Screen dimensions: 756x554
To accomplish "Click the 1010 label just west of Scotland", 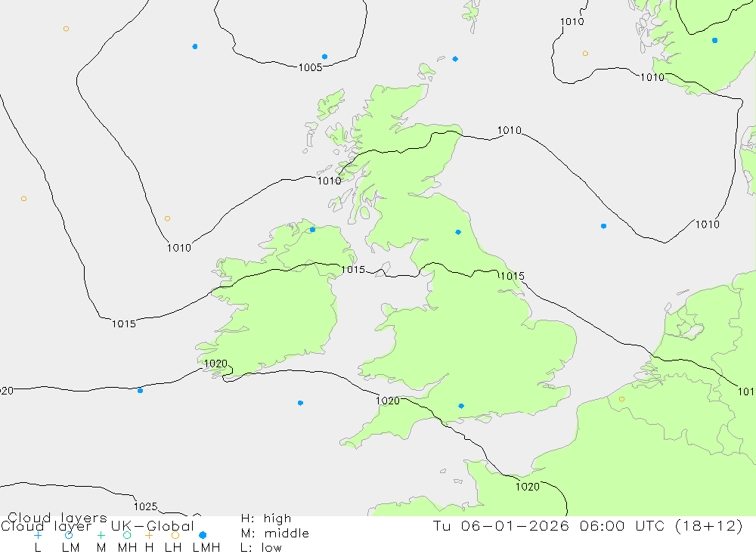I will [330, 181].
